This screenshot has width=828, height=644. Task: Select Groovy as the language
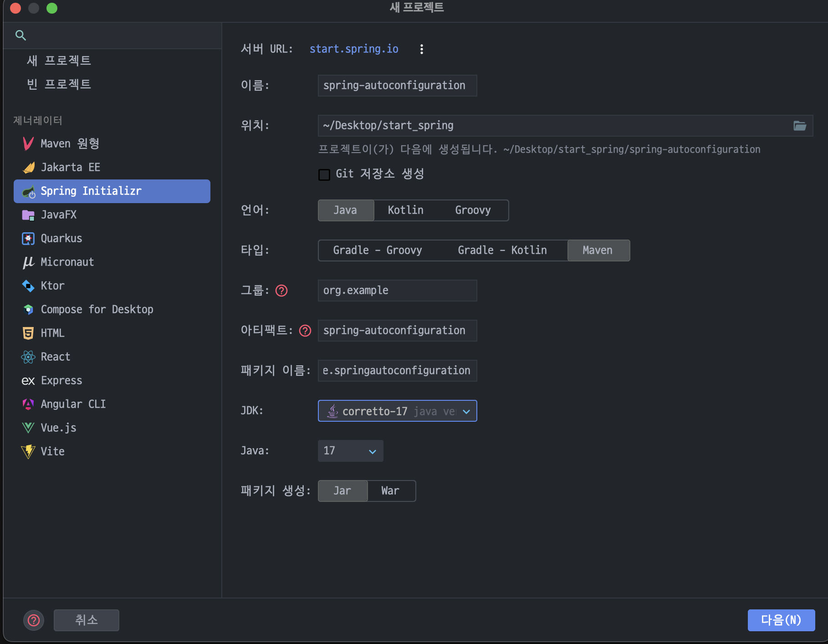click(473, 210)
